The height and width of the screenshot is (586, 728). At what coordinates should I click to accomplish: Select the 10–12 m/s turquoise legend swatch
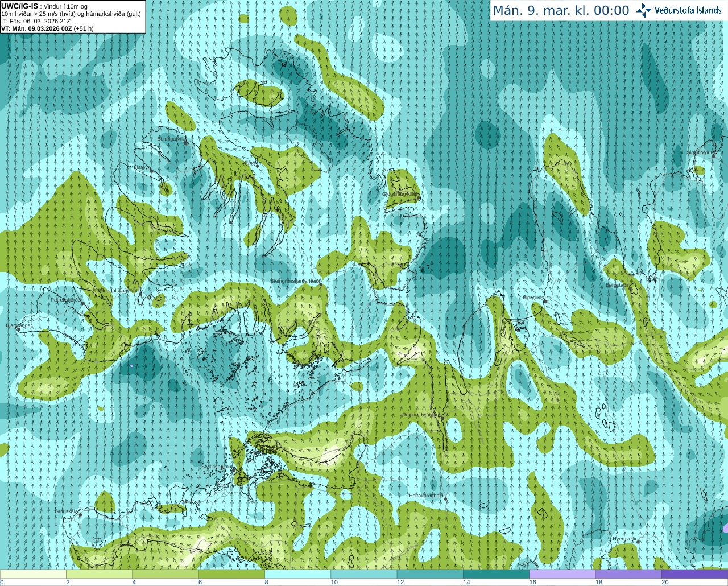363,574
